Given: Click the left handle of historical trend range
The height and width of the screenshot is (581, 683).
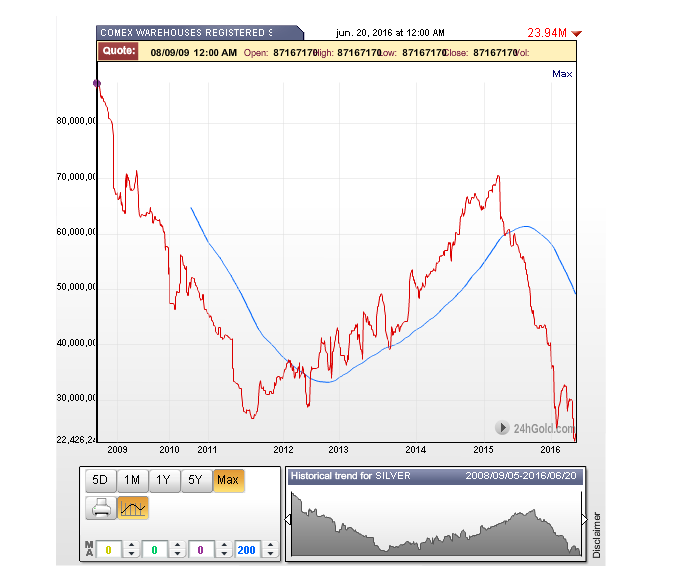Looking at the screenshot, I should 287,519.
